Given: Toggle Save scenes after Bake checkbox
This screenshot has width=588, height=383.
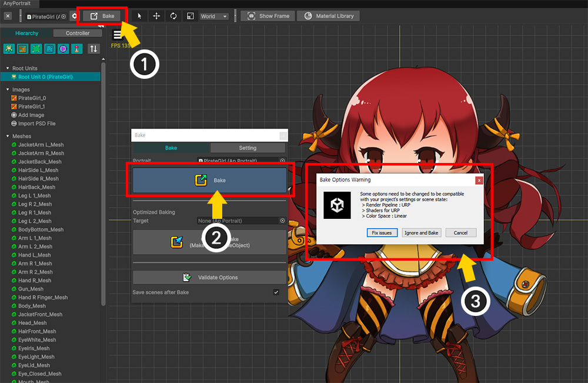Looking at the screenshot, I should point(276,292).
